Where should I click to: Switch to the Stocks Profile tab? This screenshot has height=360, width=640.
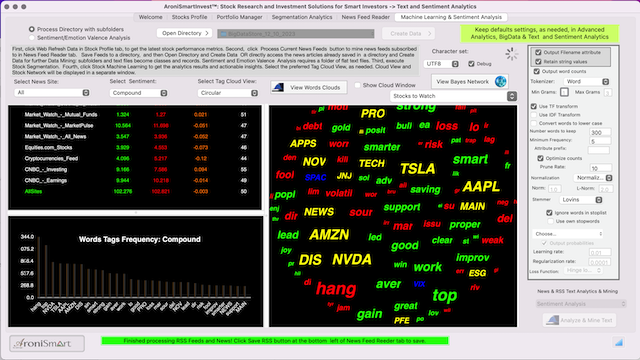[x=189, y=17]
